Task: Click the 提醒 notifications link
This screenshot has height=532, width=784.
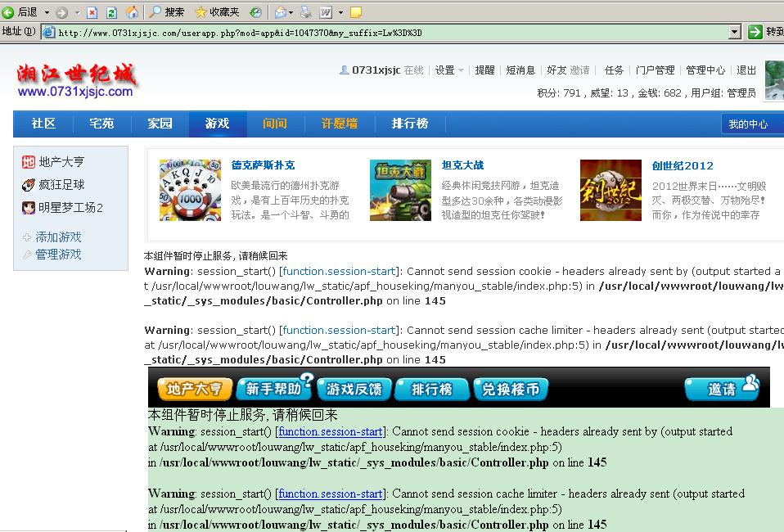Action: pyautogui.click(x=484, y=70)
